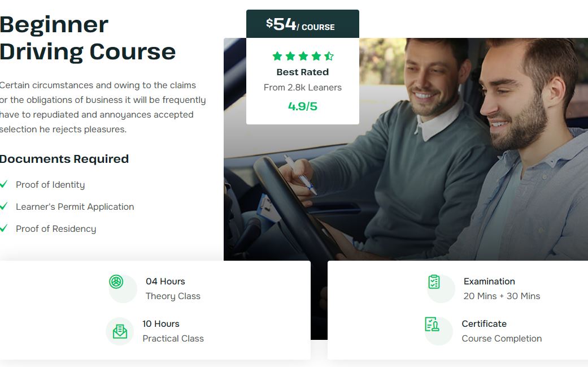Click the half-filled fifth rating star
The image size is (588, 367).
[x=329, y=57]
